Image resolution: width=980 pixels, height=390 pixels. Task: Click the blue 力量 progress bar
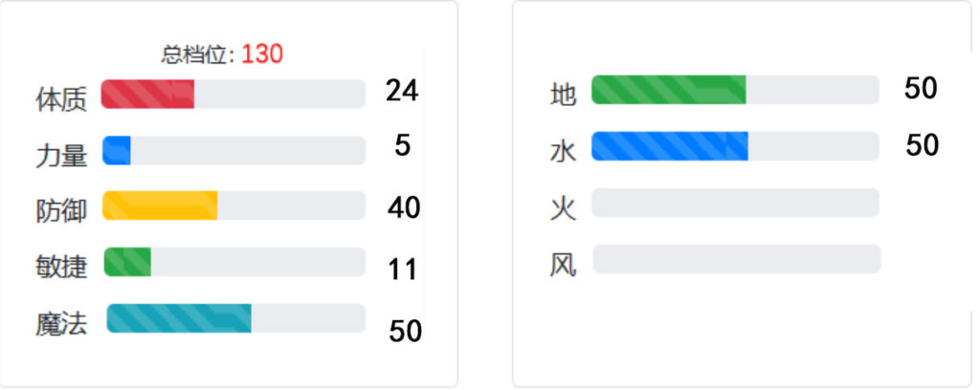coord(234,150)
